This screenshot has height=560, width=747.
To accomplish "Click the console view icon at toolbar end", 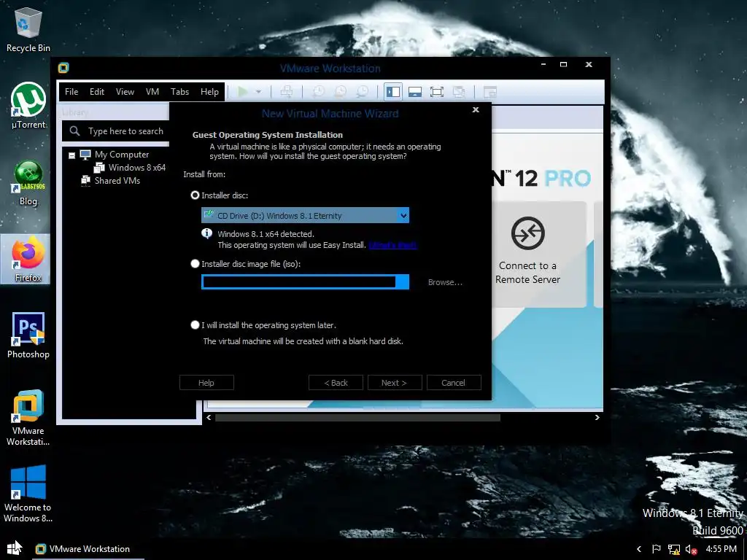I will coord(489,91).
